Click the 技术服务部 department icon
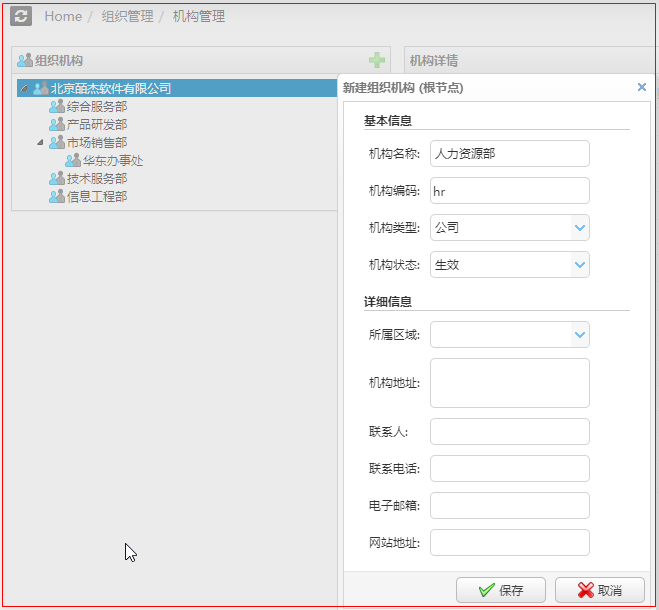The width and height of the screenshot is (659, 610). tap(57, 179)
